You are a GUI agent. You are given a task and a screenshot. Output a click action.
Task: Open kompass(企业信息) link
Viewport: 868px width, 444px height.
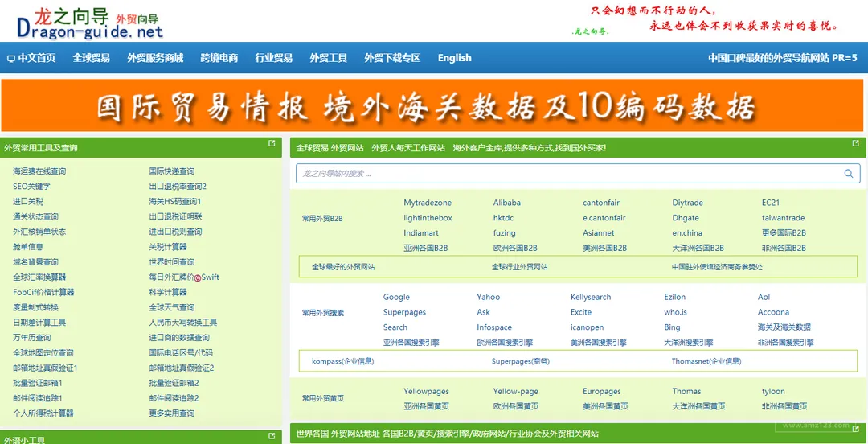342,361
